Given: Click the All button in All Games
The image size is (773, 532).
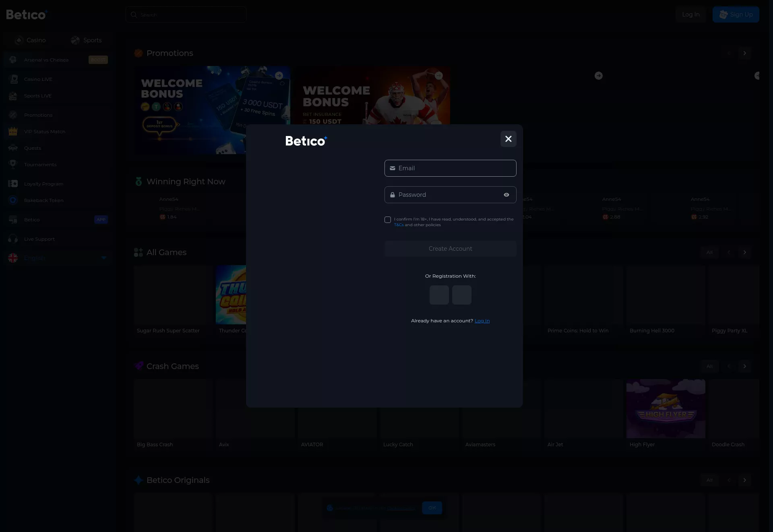Looking at the screenshot, I should (709, 252).
